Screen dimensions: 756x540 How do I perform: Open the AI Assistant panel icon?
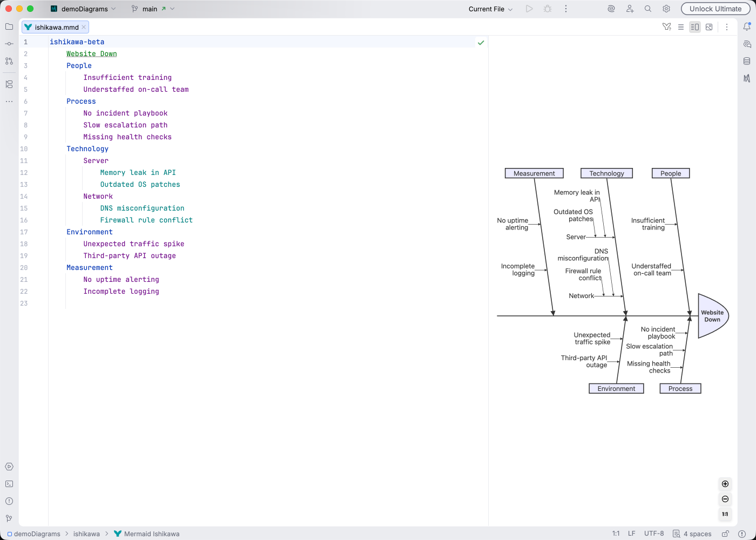[746, 45]
